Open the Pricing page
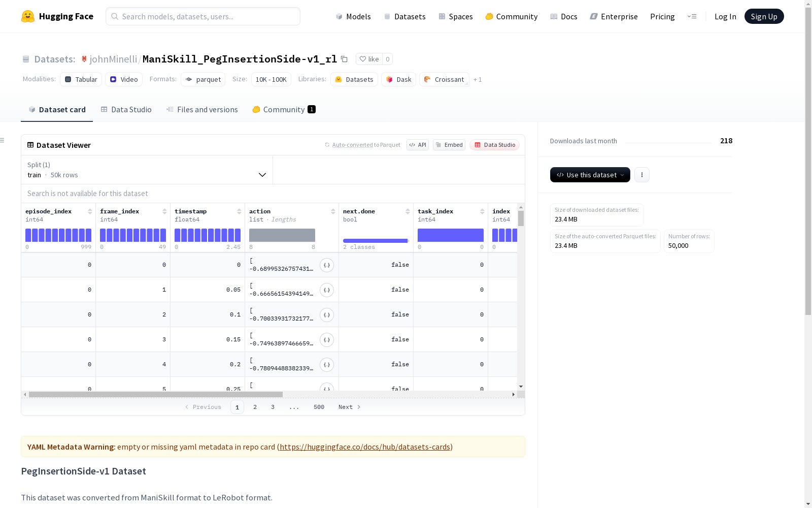812x508 pixels. tap(662, 17)
